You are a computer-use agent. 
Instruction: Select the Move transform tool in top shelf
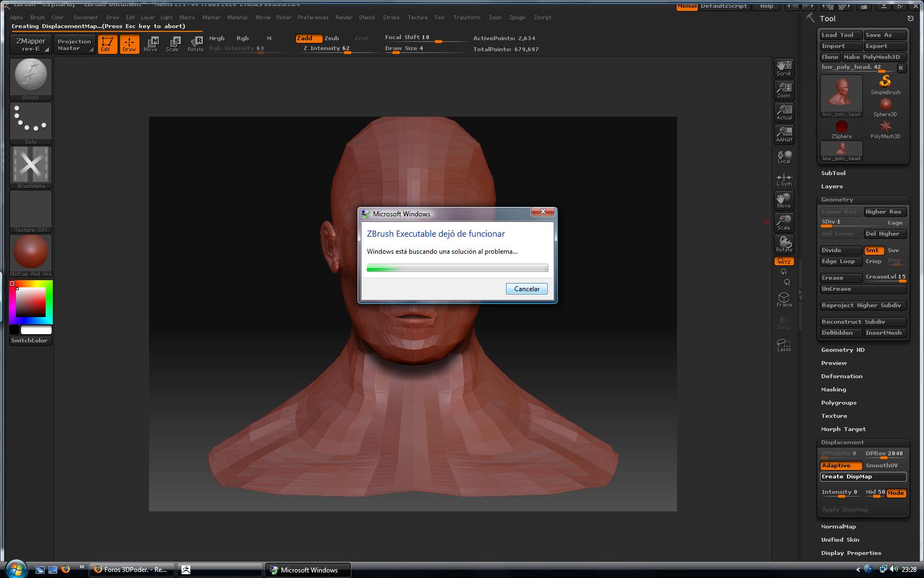point(151,44)
